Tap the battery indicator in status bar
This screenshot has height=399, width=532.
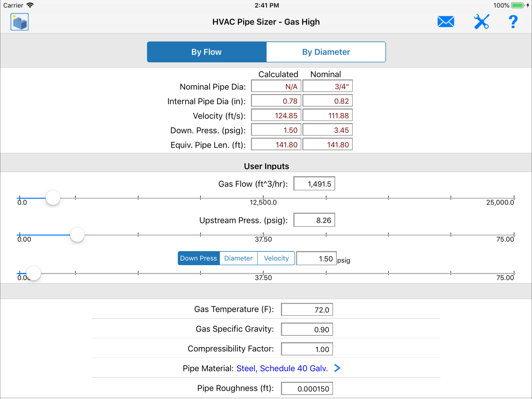tap(517, 5)
